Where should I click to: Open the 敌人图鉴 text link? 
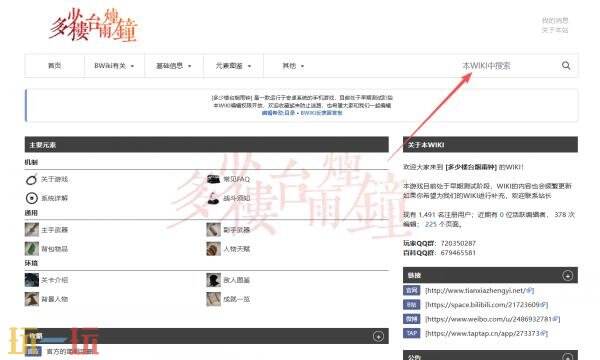pos(236,280)
